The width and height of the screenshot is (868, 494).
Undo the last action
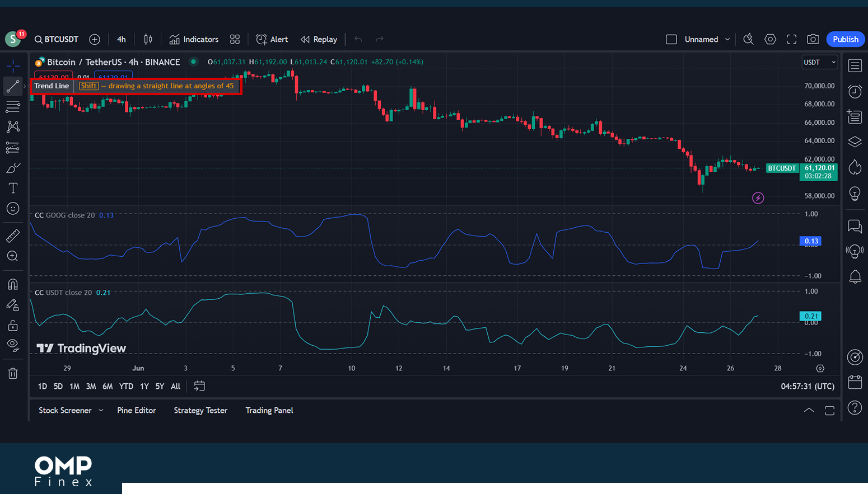pyautogui.click(x=358, y=39)
